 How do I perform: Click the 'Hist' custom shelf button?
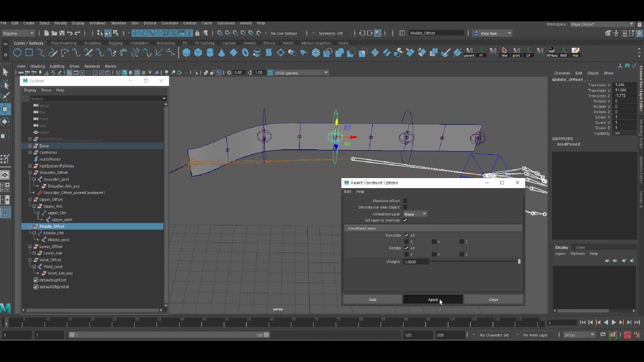coord(576,53)
